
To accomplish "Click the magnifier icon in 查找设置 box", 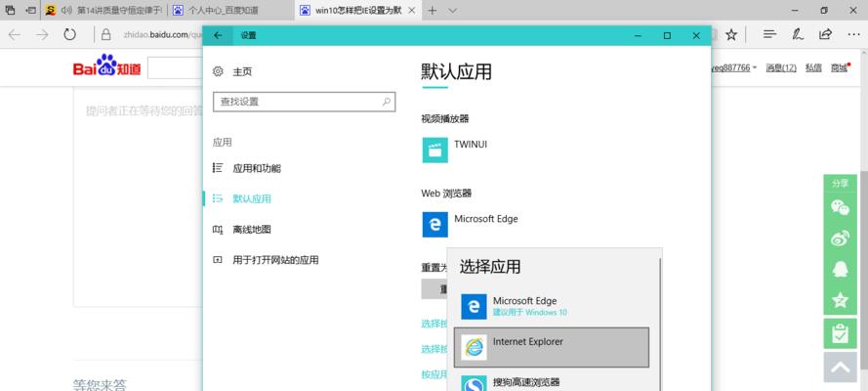I will coord(387,102).
